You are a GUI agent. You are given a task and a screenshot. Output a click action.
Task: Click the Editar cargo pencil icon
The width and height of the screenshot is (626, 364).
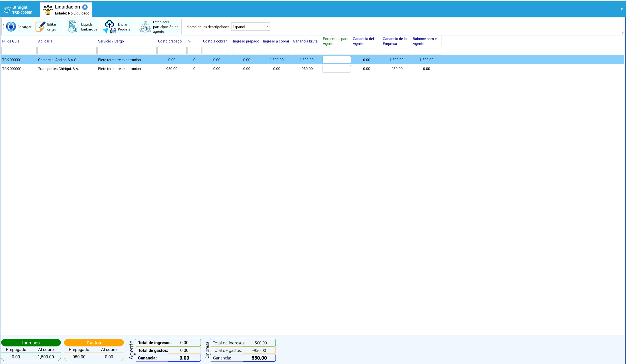point(40,27)
